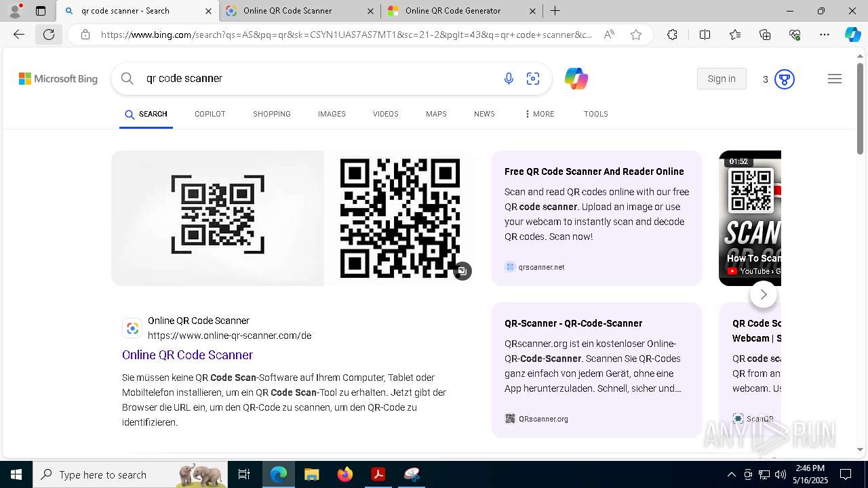The image size is (868, 488).
Task: Add a new browser tab
Action: (555, 10)
